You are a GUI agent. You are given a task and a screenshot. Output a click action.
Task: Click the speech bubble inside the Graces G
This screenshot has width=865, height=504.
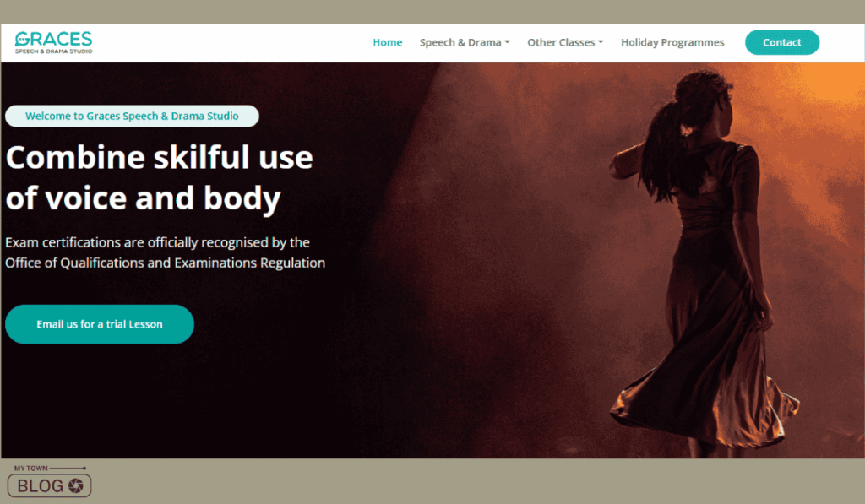point(21,40)
